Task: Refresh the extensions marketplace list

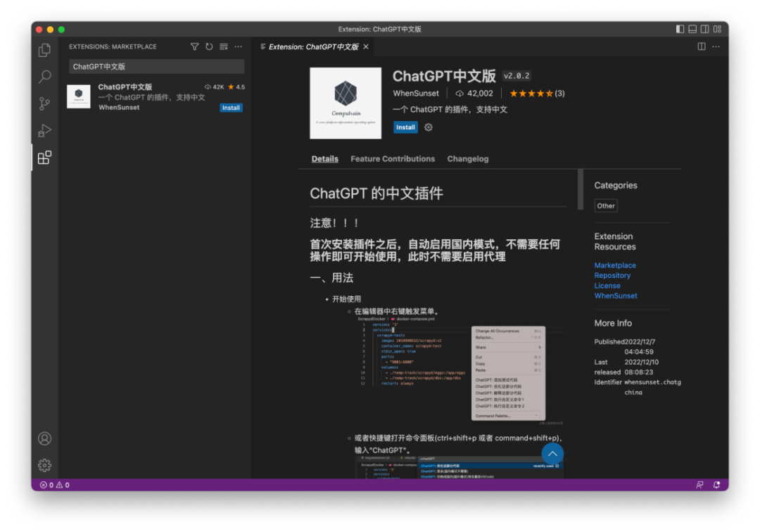Action: coord(209,46)
